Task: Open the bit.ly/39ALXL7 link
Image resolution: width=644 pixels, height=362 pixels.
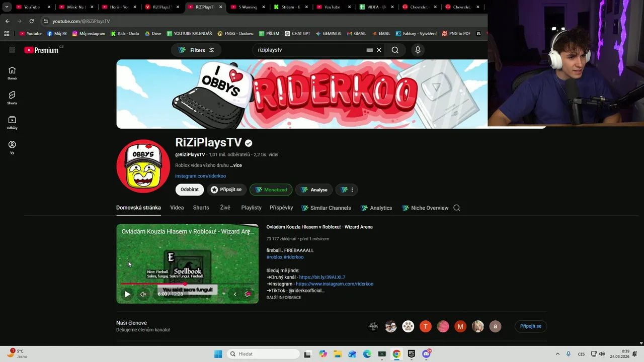Action: pyautogui.click(x=322, y=277)
